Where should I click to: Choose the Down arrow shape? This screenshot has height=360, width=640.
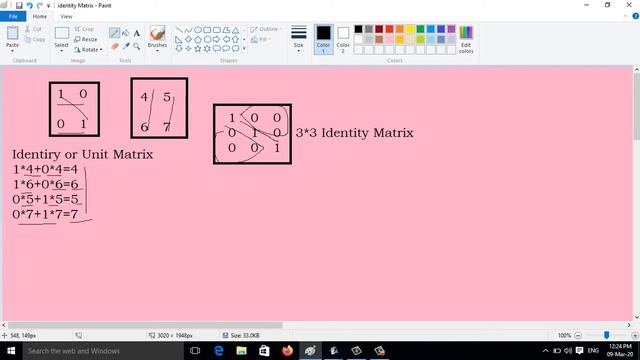tap(179, 49)
